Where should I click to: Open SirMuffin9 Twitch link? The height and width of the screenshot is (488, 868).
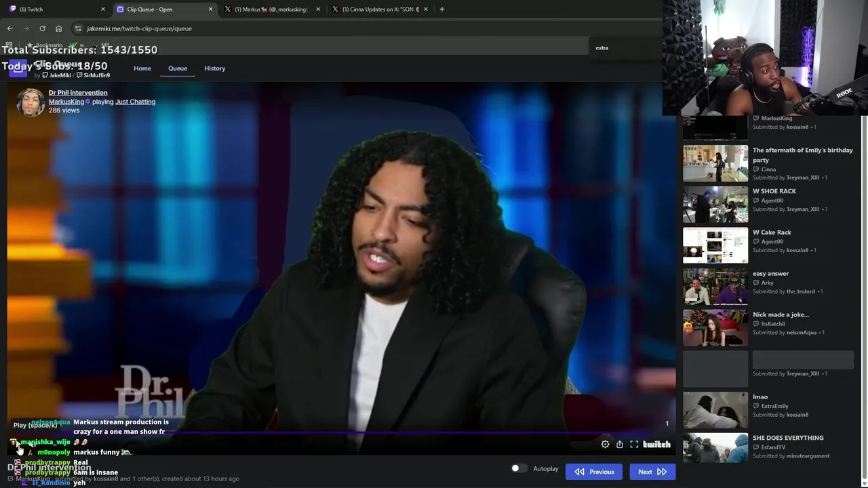(93, 75)
